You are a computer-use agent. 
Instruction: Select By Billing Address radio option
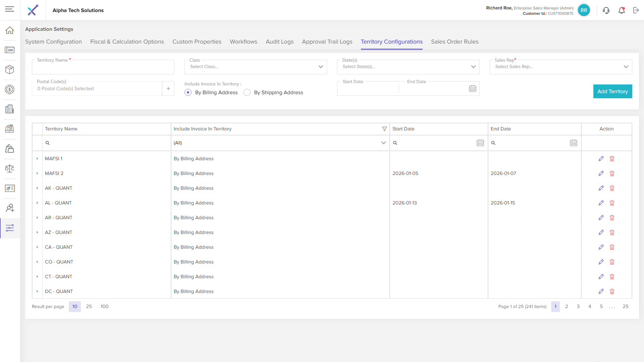pos(188,93)
